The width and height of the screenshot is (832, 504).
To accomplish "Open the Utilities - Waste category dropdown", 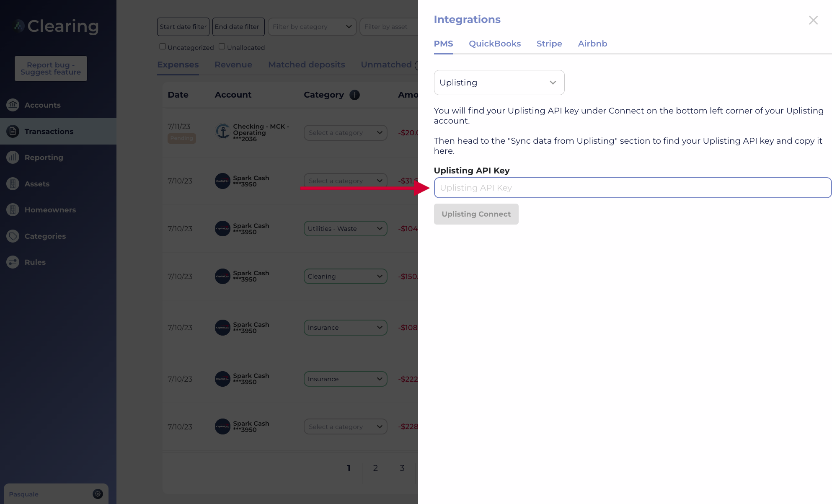I will (345, 229).
